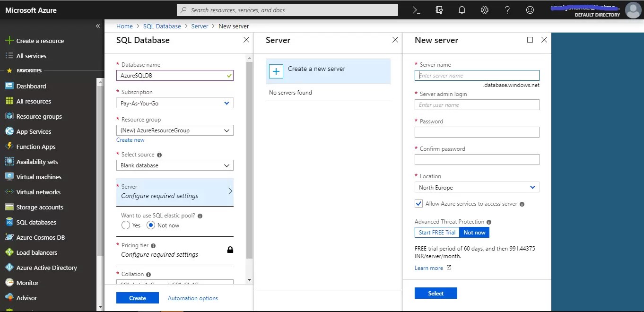The image size is (644, 312).
Task: Open the Select source Blank database dropdown
Action: pyautogui.click(x=174, y=165)
